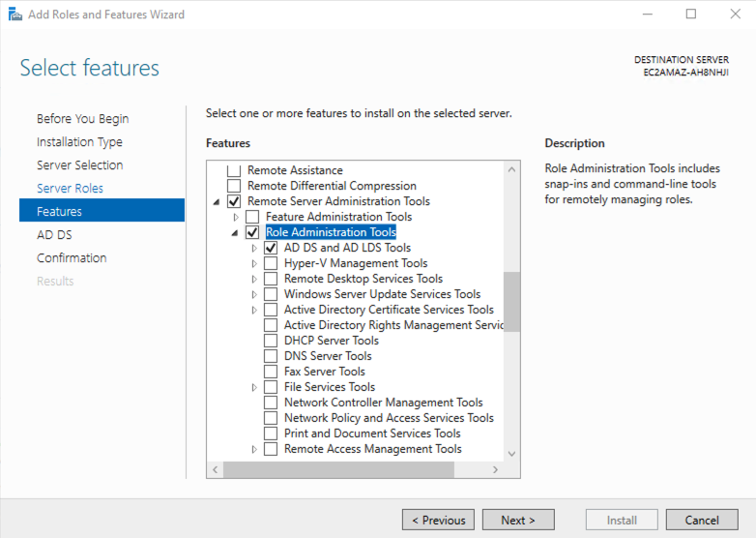Select Feature Administration Tools row label

[x=339, y=217]
